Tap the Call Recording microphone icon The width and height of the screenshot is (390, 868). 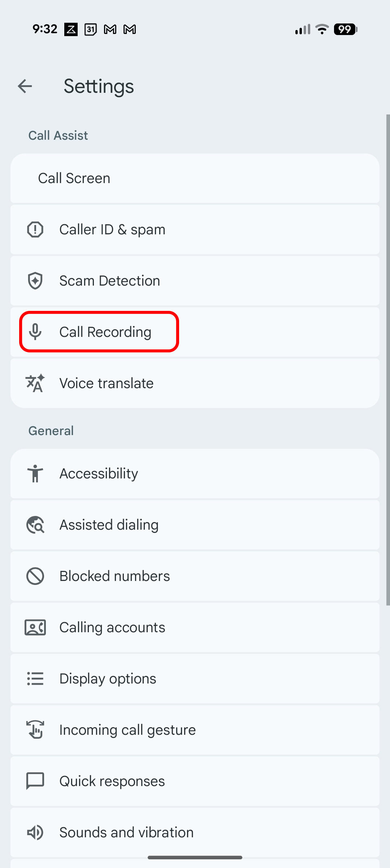point(35,331)
